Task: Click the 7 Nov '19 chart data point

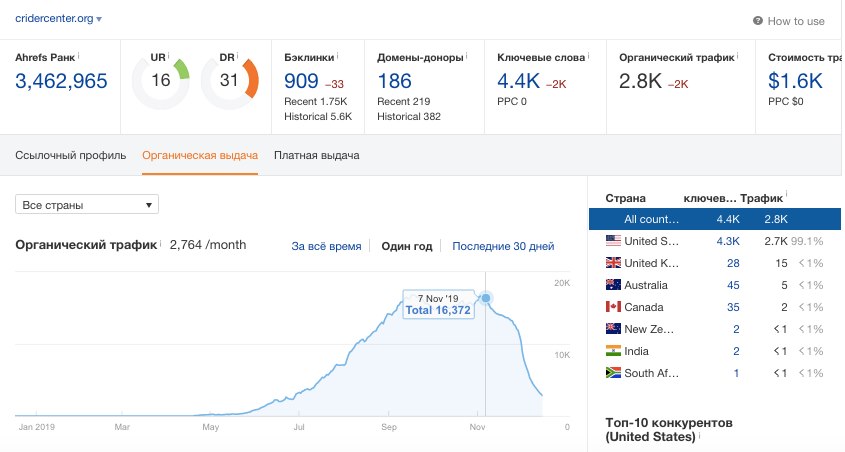Action: (x=486, y=298)
